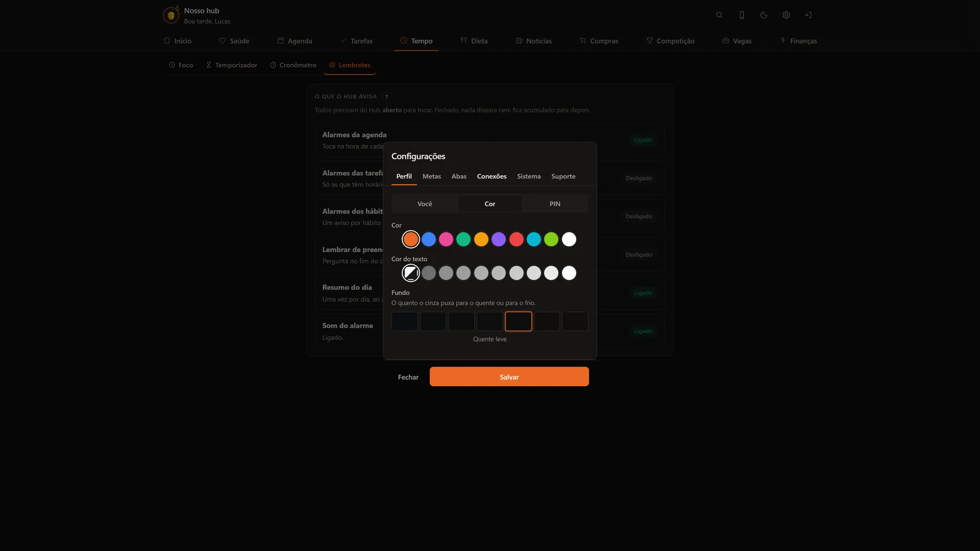Choose the cyan accent color
This screenshot has width=980, height=551.
(x=534, y=239)
